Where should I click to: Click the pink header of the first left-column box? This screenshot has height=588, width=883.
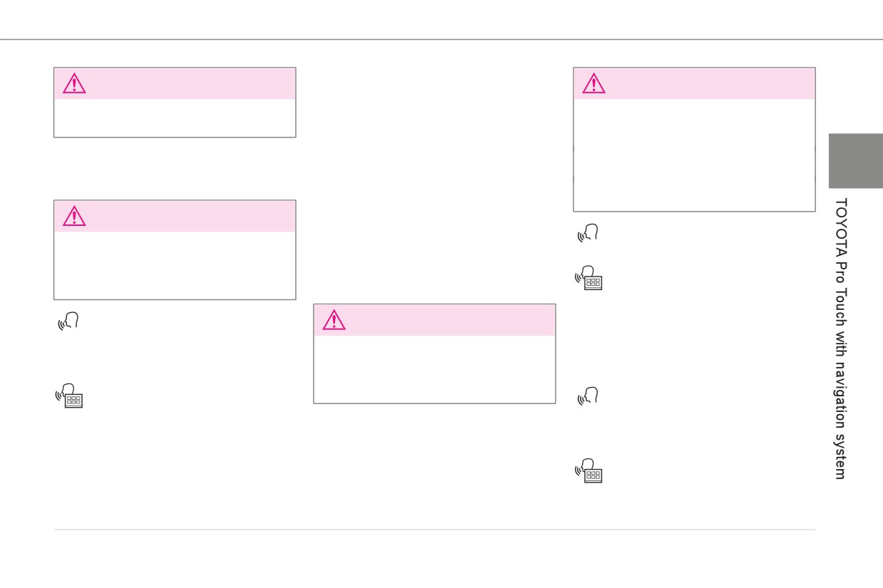click(x=175, y=83)
